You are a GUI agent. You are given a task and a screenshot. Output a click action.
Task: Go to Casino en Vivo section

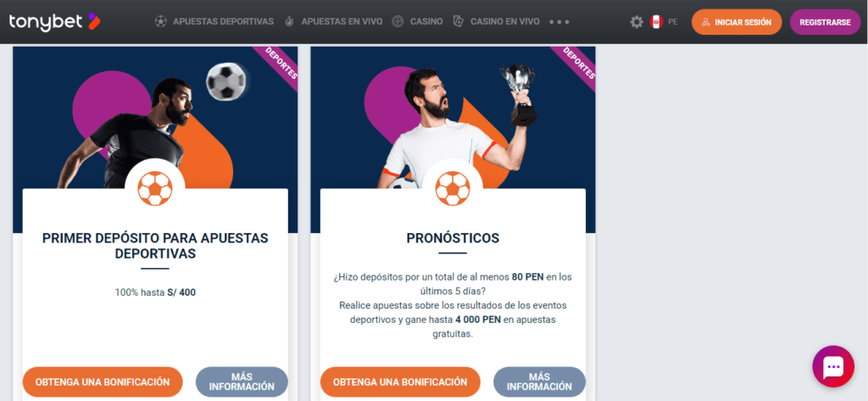point(505,22)
